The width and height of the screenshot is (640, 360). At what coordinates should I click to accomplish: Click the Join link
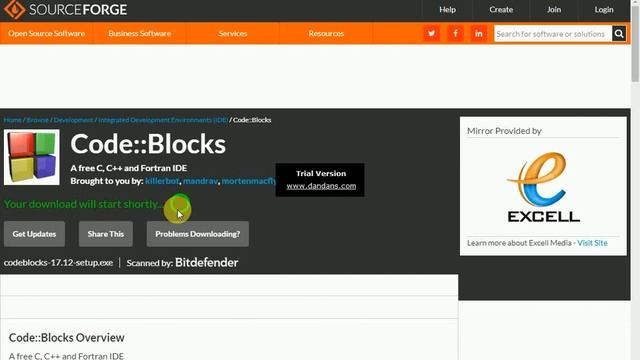554,9
